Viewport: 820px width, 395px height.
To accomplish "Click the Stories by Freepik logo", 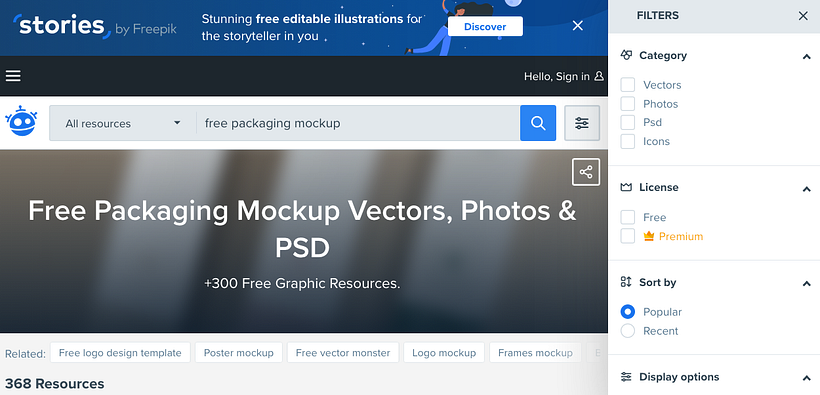I will coord(94,26).
